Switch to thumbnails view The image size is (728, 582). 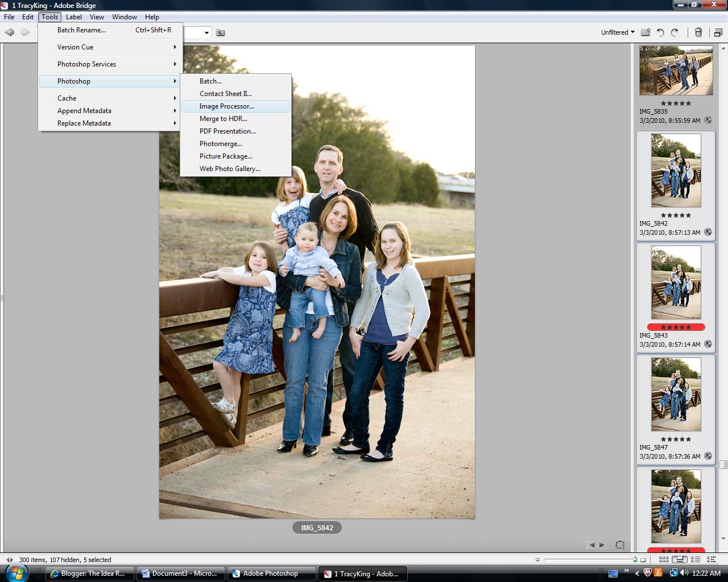click(664, 560)
